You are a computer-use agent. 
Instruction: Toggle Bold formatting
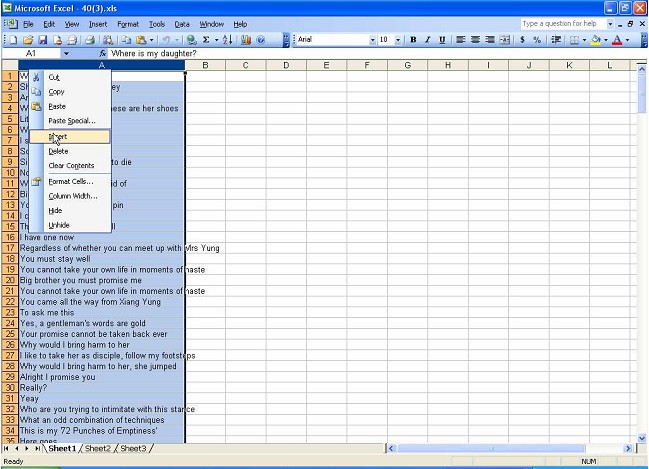413,40
